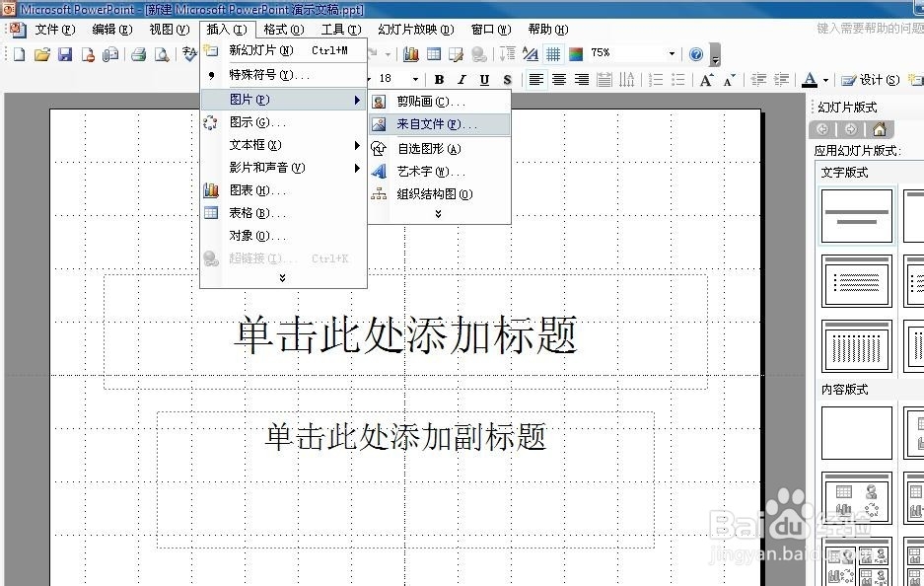Choose 艺术字(W) submenu entry
Screen dimensions: 924x586
tap(440, 172)
